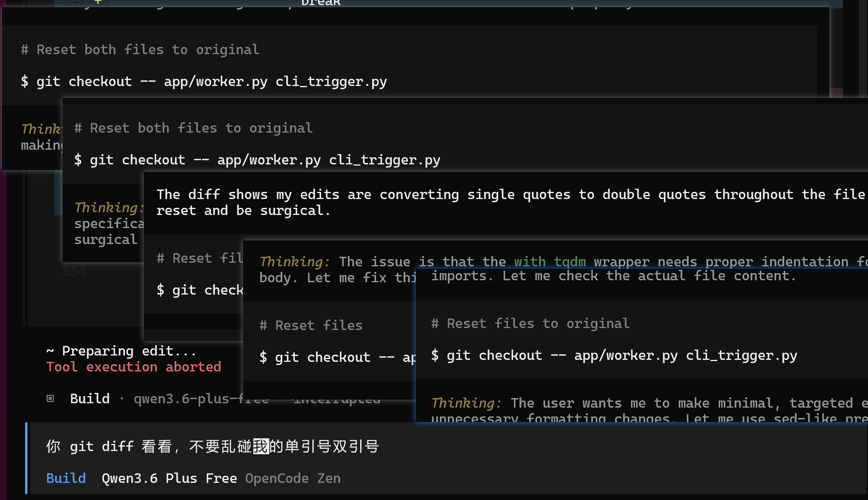868x500 pixels.
Task: Click the green with tqdm code text
Action: (550, 262)
